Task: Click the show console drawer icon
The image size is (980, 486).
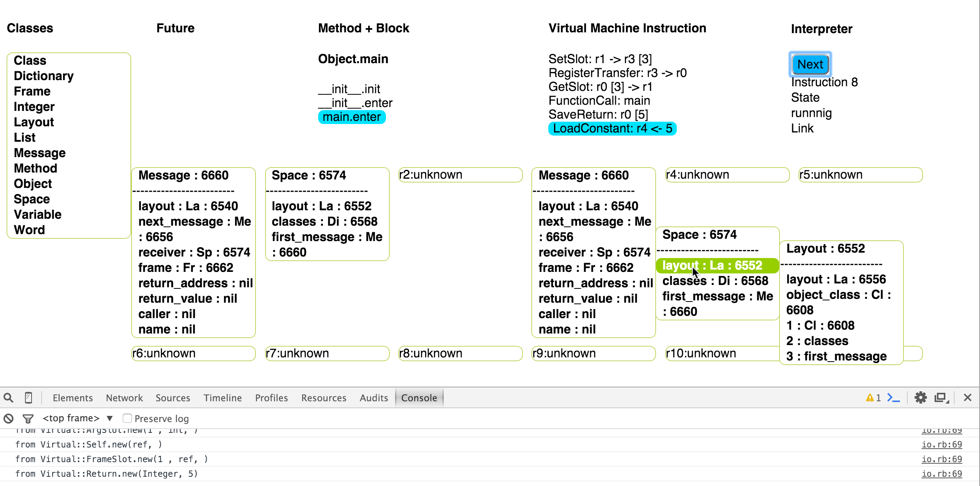Action: coord(893,398)
